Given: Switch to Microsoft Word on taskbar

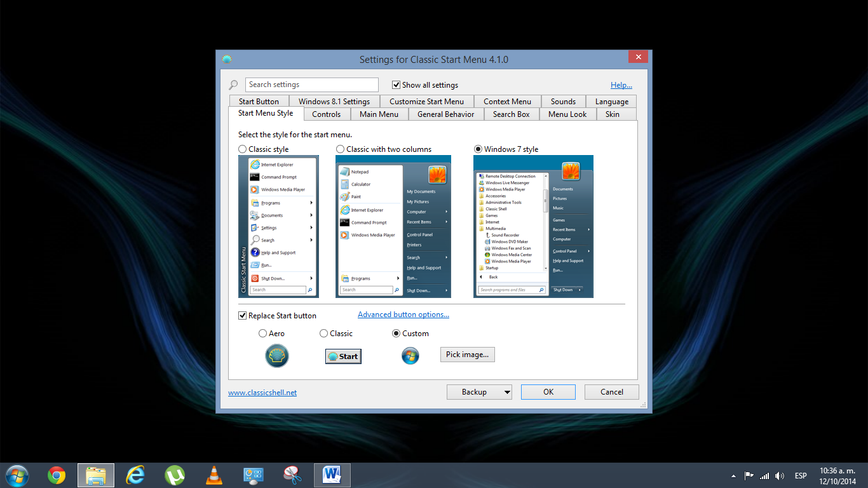Looking at the screenshot, I should click(x=332, y=475).
